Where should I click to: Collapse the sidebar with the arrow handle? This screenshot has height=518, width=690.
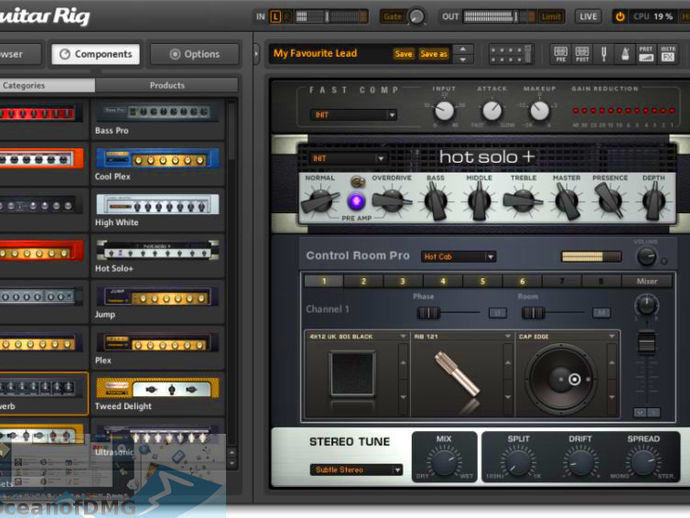(256, 54)
